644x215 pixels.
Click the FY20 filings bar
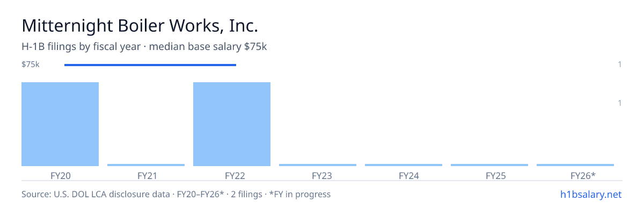click(60, 124)
